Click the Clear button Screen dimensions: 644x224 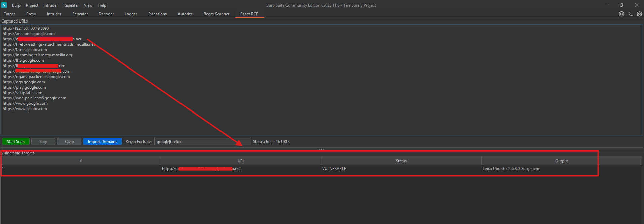tap(69, 142)
